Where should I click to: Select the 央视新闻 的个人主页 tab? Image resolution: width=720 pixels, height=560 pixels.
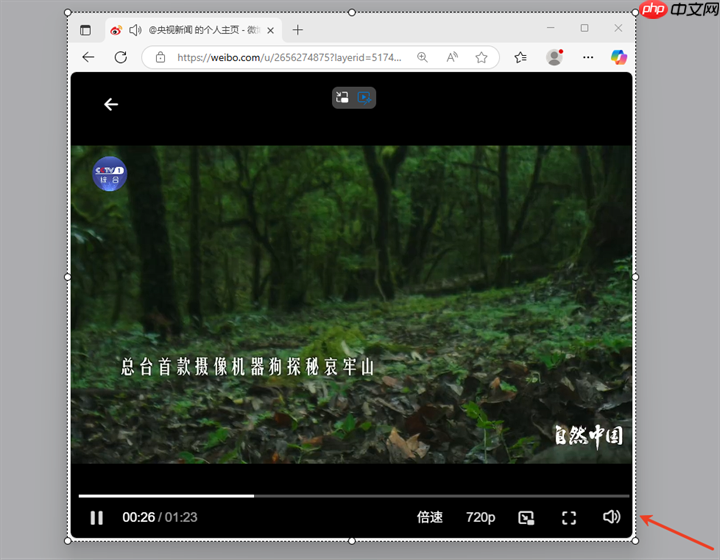(x=193, y=30)
